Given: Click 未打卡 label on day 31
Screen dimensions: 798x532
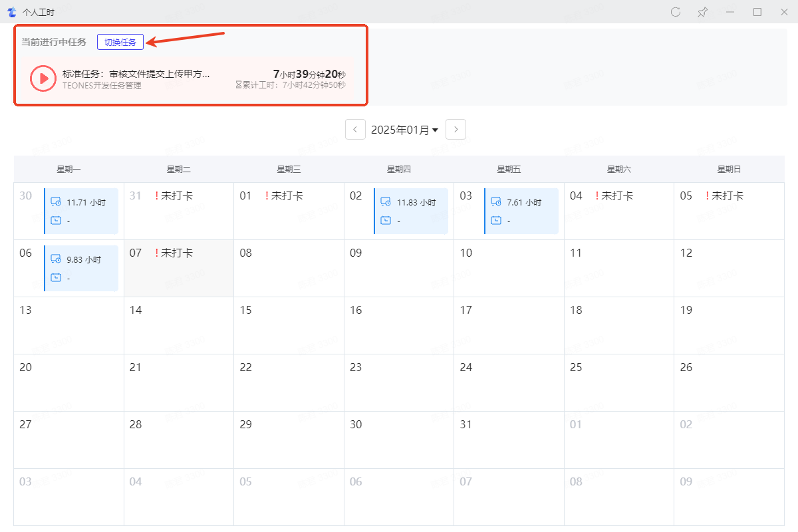Looking at the screenshot, I should (x=177, y=196).
